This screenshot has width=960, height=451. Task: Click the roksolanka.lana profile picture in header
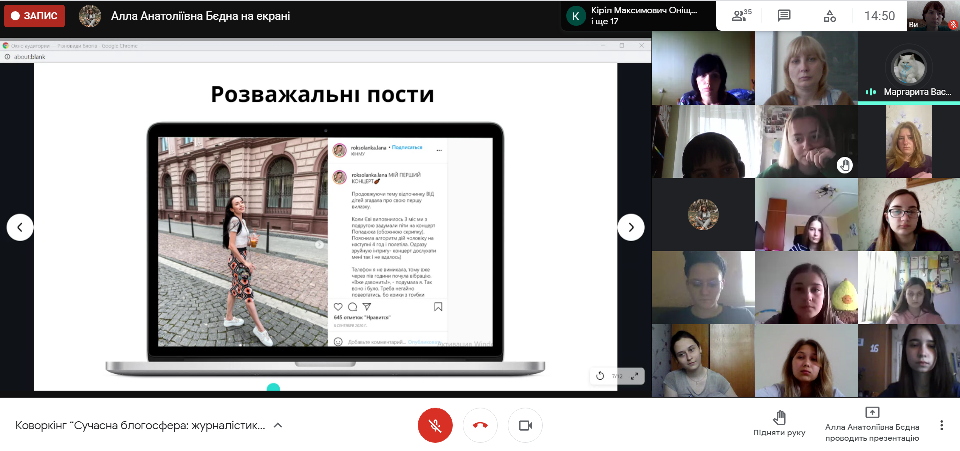pos(340,150)
